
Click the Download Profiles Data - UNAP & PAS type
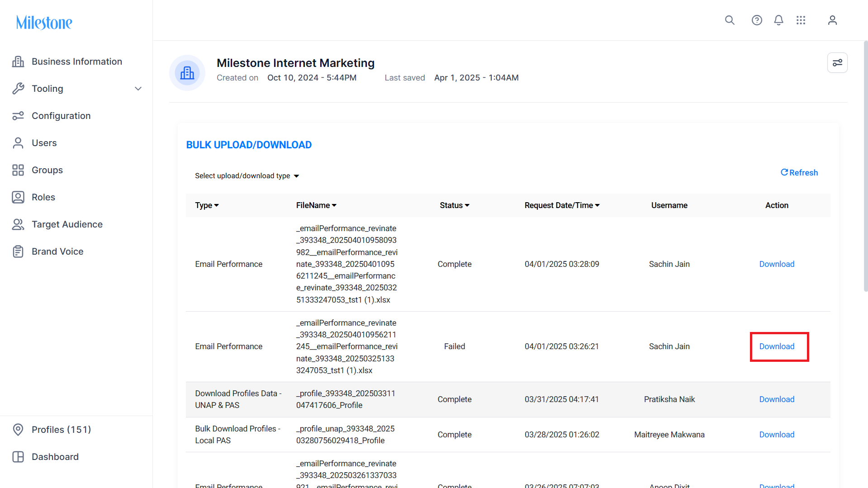(238, 399)
